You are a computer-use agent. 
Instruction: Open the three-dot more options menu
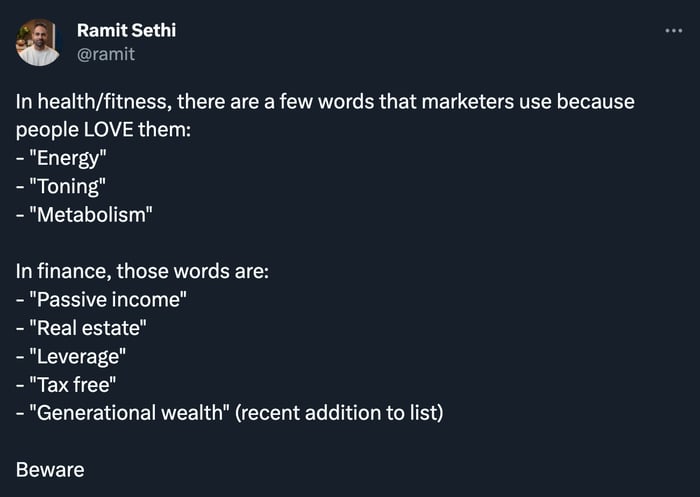pyautogui.click(x=673, y=31)
